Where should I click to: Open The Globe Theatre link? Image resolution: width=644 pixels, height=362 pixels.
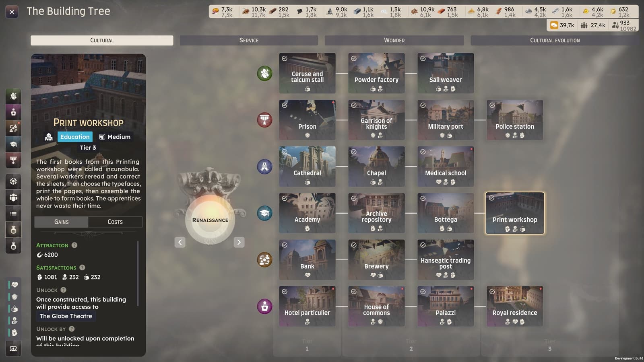coord(66,316)
